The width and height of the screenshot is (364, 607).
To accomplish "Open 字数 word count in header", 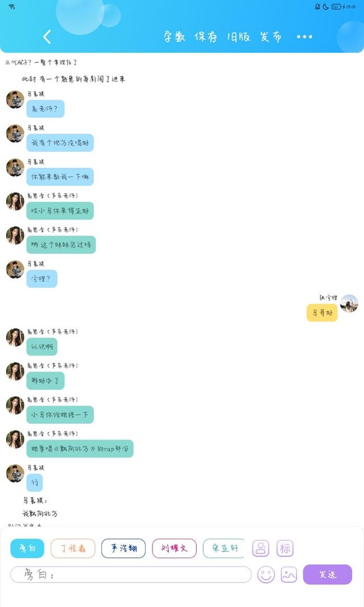I will pos(174,37).
